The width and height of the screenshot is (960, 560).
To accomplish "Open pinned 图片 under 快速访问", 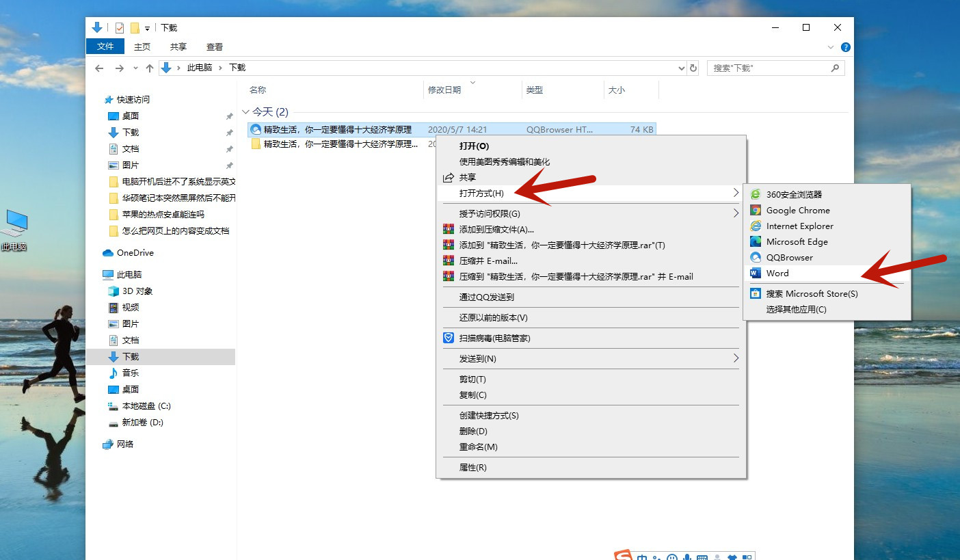I will tap(130, 165).
